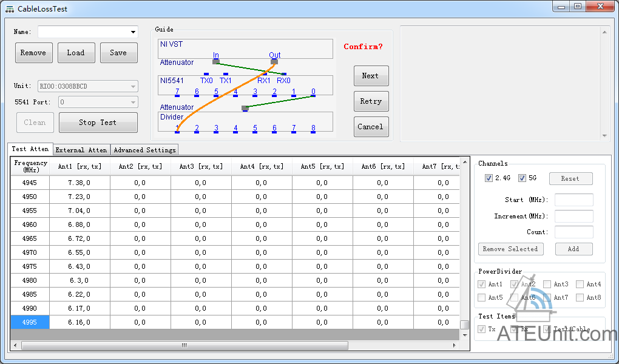Click Next to confirm connection

coord(371,76)
